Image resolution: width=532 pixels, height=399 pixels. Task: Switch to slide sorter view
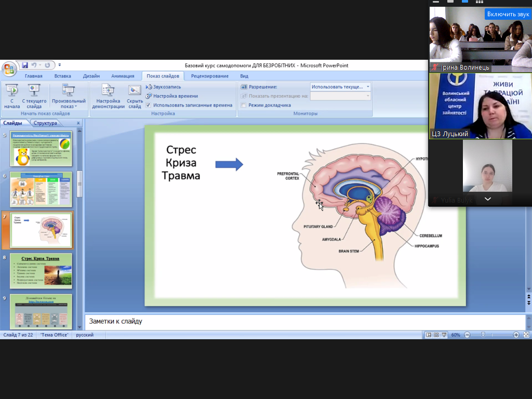436,335
